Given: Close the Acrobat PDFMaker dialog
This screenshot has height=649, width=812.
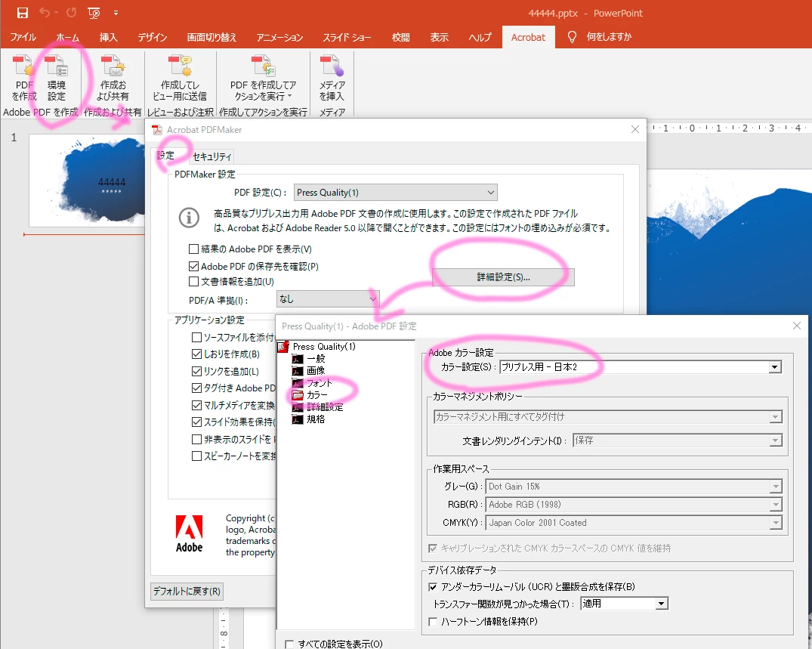Looking at the screenshot, I should [635, 129].
